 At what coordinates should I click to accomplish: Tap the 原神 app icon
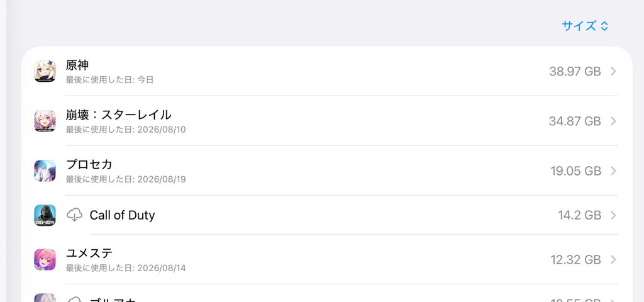pos(45,71)
